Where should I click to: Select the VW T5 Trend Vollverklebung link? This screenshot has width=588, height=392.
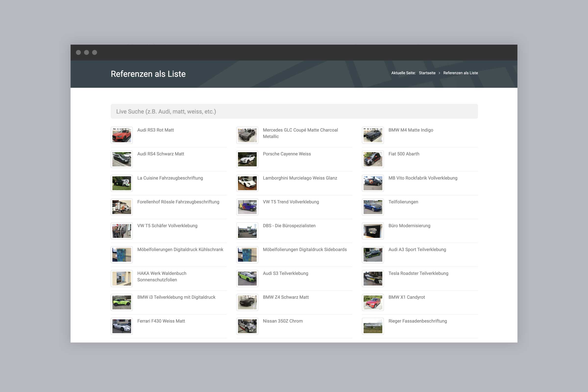tap(291, 202)
